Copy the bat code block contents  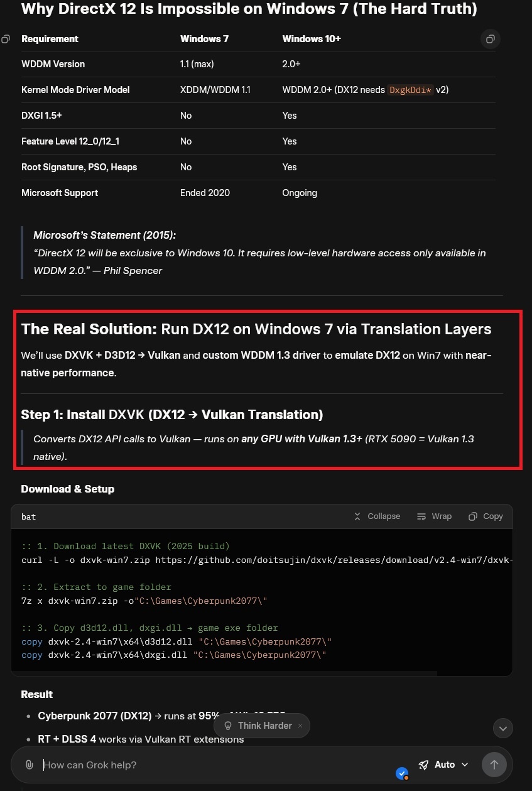coord(486,516)
